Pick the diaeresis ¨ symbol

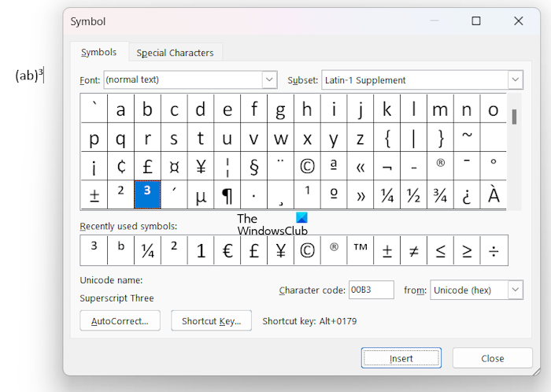(x=280, y=166)
